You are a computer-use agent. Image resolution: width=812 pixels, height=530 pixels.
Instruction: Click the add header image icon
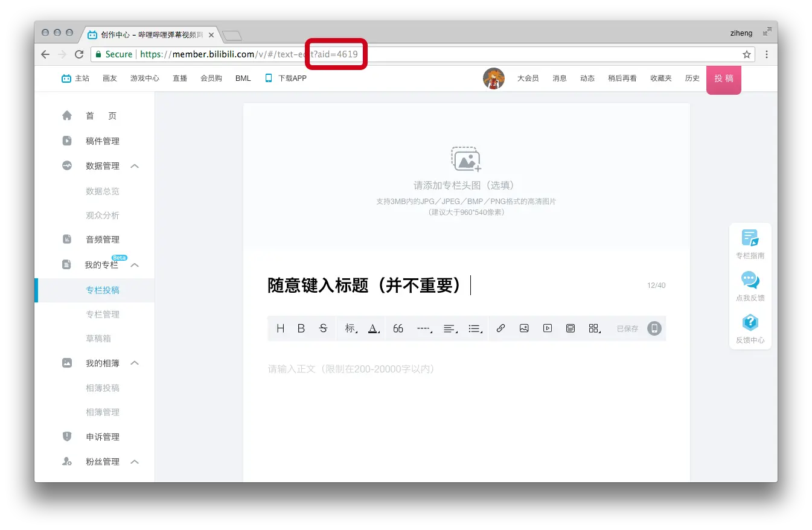466,159
